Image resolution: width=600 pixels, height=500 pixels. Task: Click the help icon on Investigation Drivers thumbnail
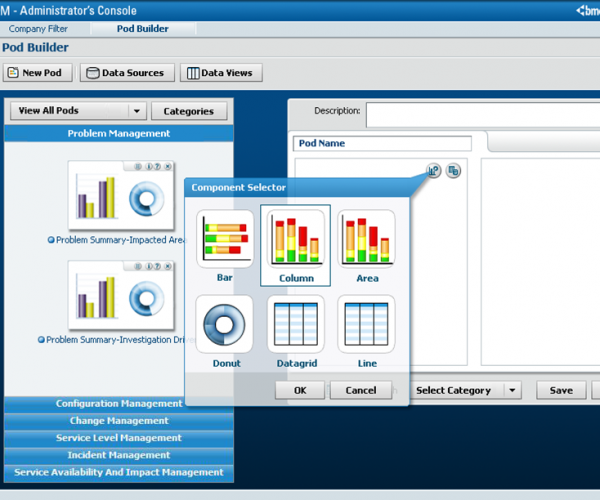157,266
